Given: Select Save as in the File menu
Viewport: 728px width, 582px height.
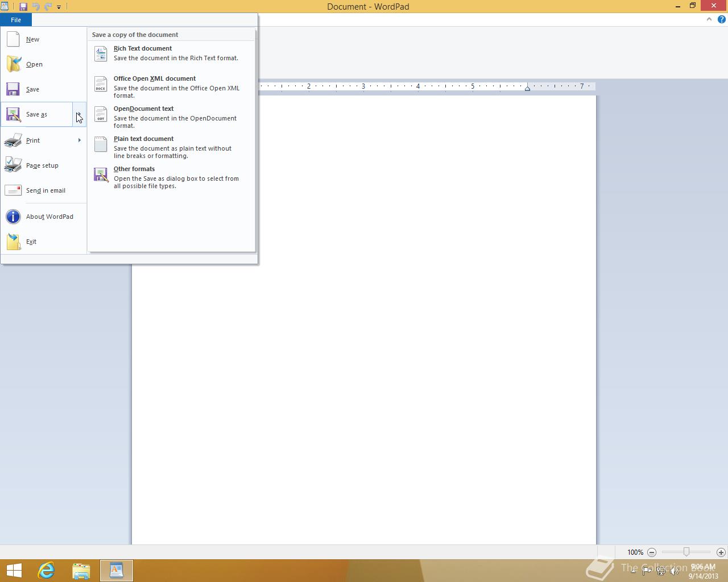Looking at the screenshot, I should click(37, 114).
